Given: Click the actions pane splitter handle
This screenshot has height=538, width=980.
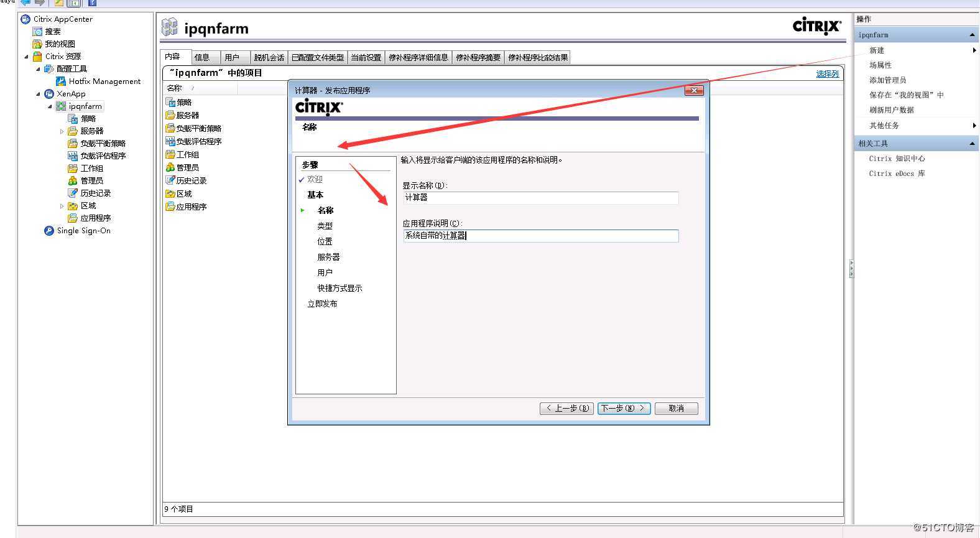Looking at the screenshot, I should [851, 269].
